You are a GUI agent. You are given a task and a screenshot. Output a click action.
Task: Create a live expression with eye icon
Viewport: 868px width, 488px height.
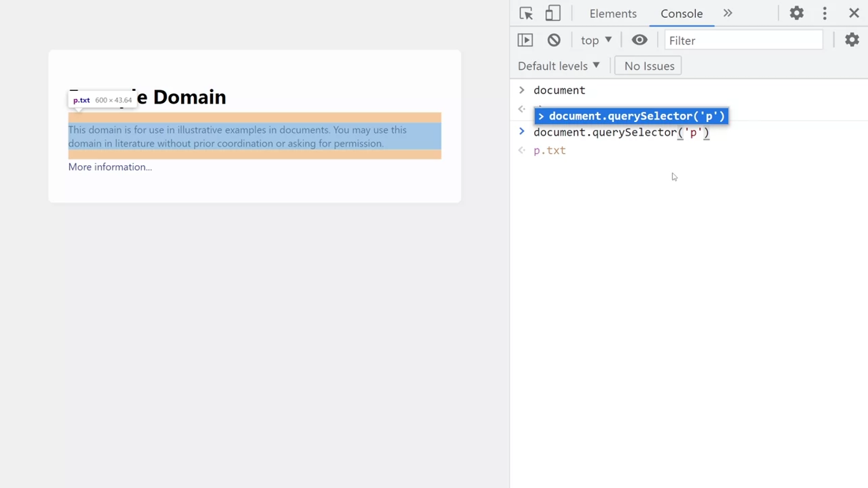pyautogui.click(x=639, y=40)
